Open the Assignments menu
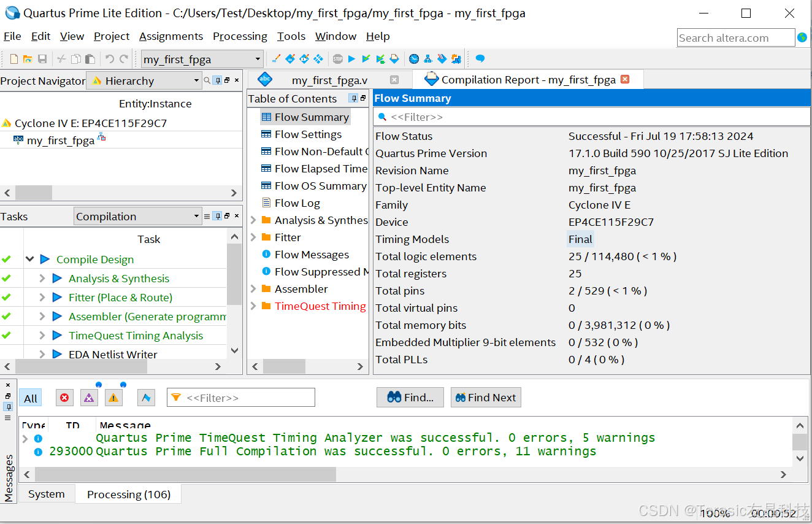 (x=171, y=36)
